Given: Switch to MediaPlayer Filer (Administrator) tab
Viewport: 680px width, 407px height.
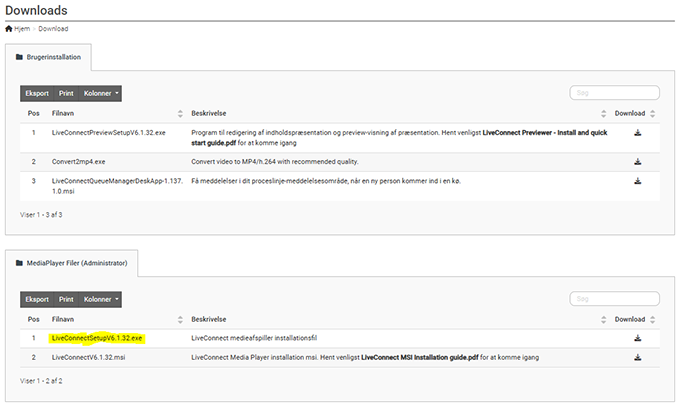Looking at the screenshot, I should pyautogui.click(x=72, y=264).
